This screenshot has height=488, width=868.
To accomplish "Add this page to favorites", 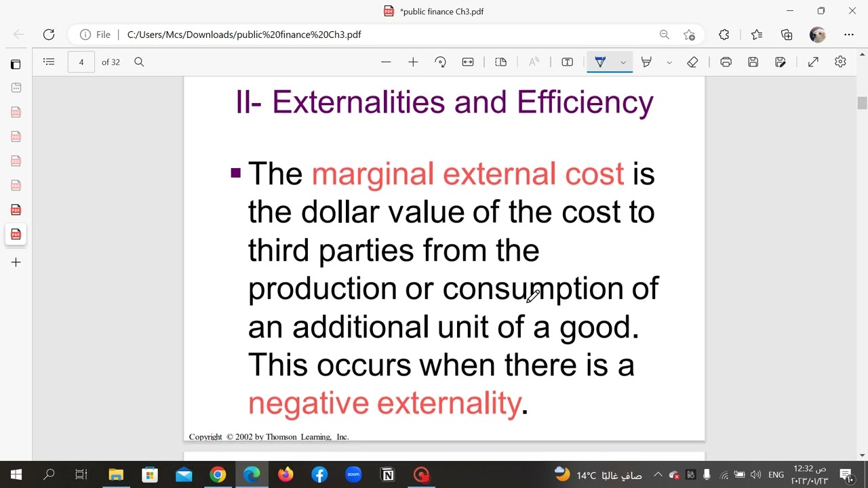I will 689,35.
